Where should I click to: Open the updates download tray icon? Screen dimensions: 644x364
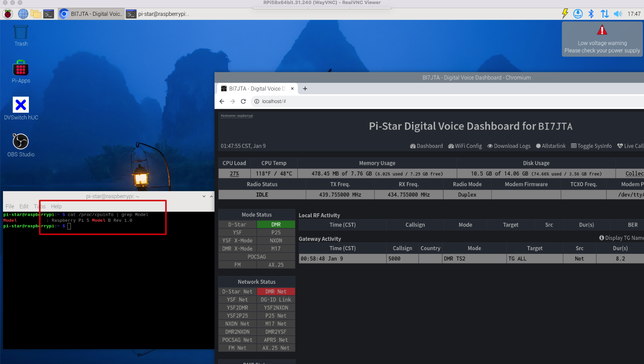click(x=578, y=14)
